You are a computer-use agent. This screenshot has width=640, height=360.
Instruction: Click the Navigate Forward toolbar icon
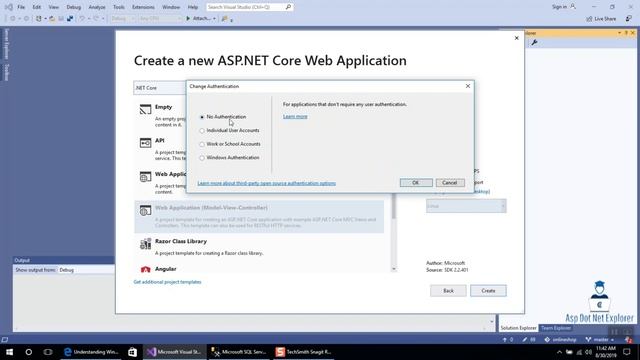26,18
